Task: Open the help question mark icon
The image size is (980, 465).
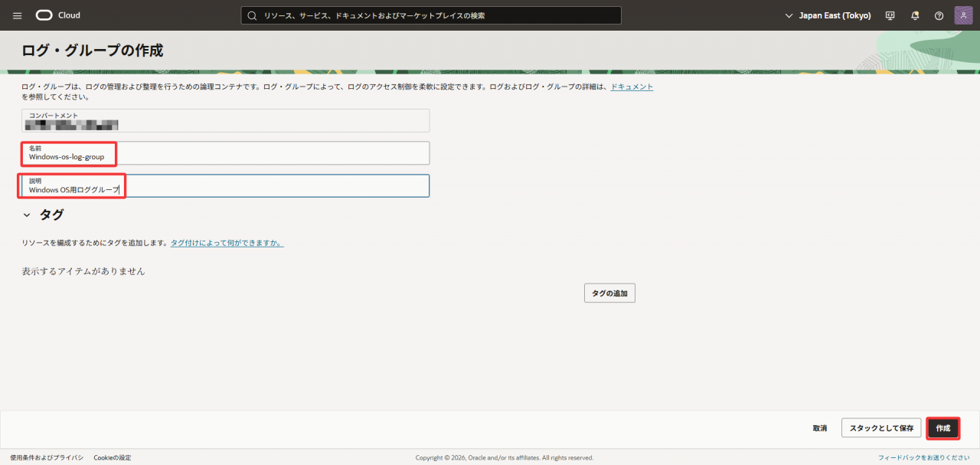Action: click(939, 15)
